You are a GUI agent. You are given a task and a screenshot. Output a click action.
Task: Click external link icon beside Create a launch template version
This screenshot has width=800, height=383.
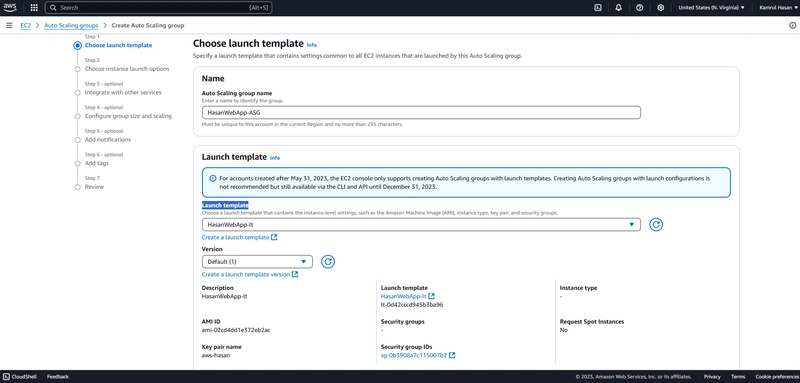click(x=295, y=274)
